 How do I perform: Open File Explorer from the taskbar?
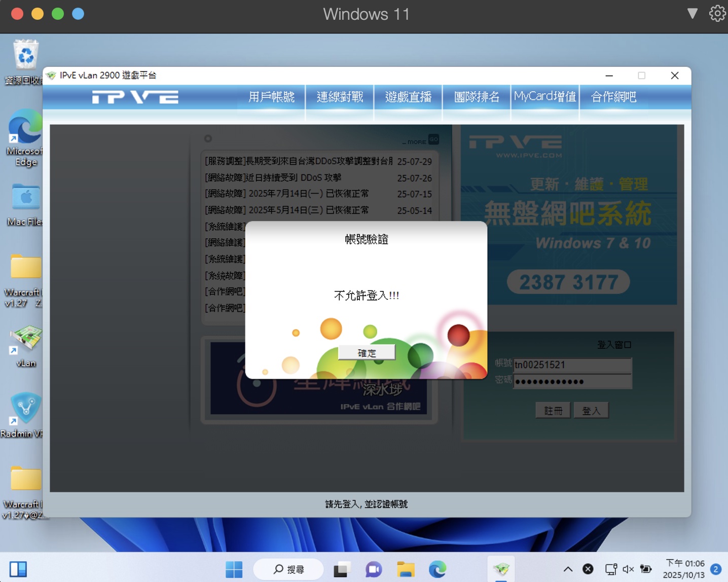406,569
